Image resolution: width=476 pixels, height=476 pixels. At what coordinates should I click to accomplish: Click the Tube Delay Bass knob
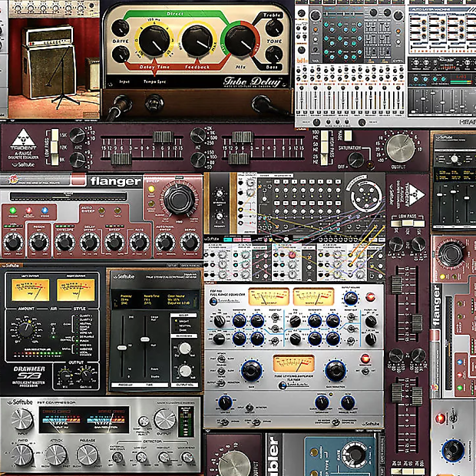tap(274, 55)
